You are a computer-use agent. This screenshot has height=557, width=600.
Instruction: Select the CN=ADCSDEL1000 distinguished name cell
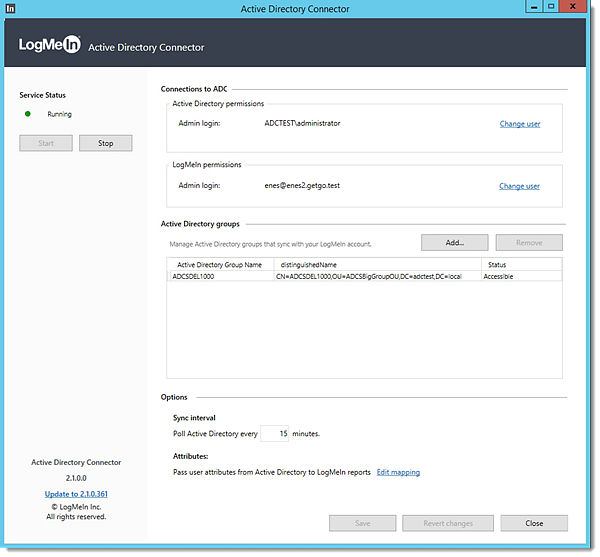click(x=377, y=276)
